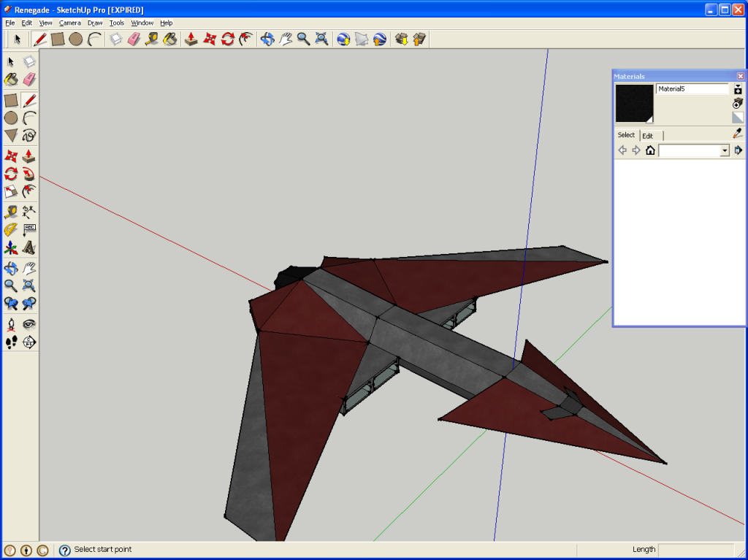This screenshot has width=748, height=560.
Task: Open the Instructor help question icon
Action: 64,550
